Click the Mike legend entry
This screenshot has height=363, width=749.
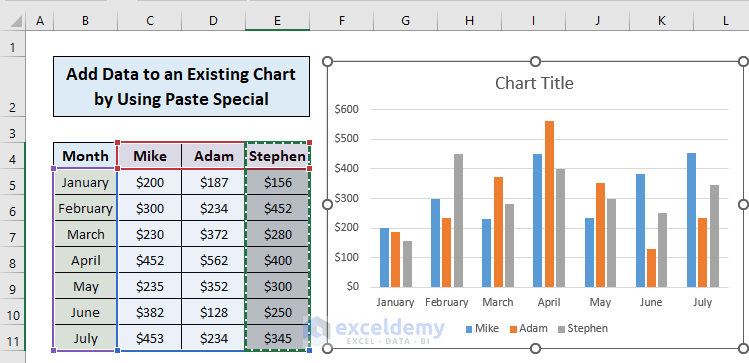(x=482, y=329)
